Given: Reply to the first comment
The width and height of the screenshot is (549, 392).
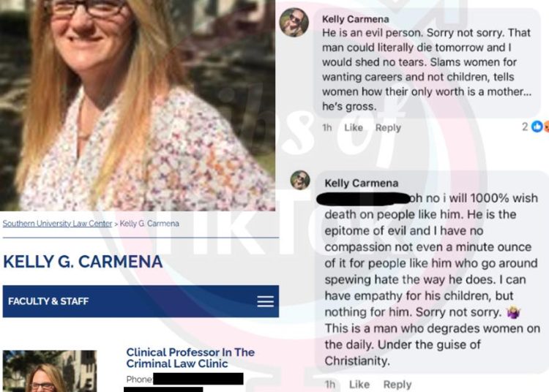Looking at the screenshot, I should point(388,128).
